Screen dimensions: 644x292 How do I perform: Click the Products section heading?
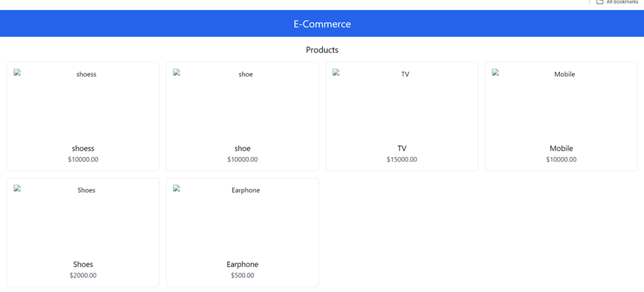322,50
